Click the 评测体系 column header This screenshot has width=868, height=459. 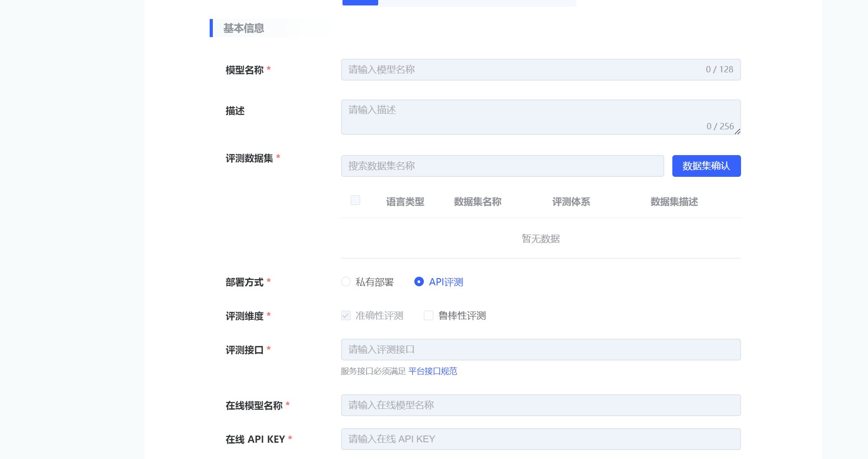pyautogui.click(x=571, y=202)
